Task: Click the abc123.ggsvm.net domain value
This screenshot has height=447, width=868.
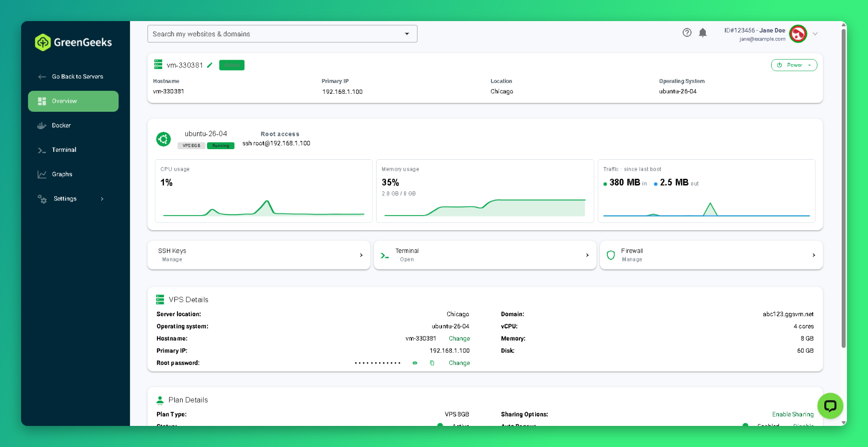Action: click(x=788, y=314)
